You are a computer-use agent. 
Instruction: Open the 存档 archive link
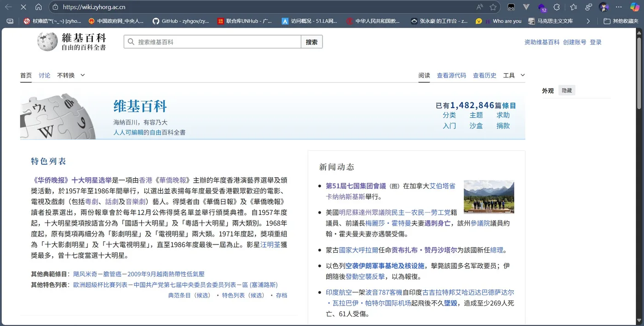pos(282,295)
